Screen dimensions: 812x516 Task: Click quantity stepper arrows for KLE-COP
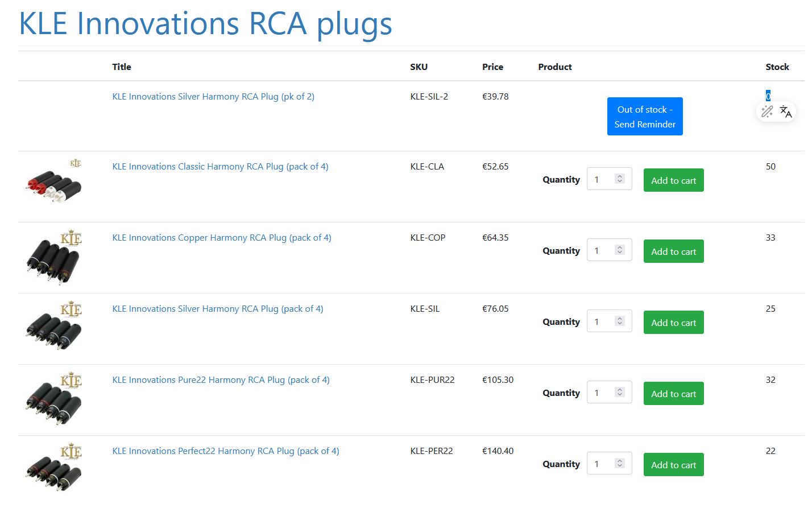coord(620,250)
